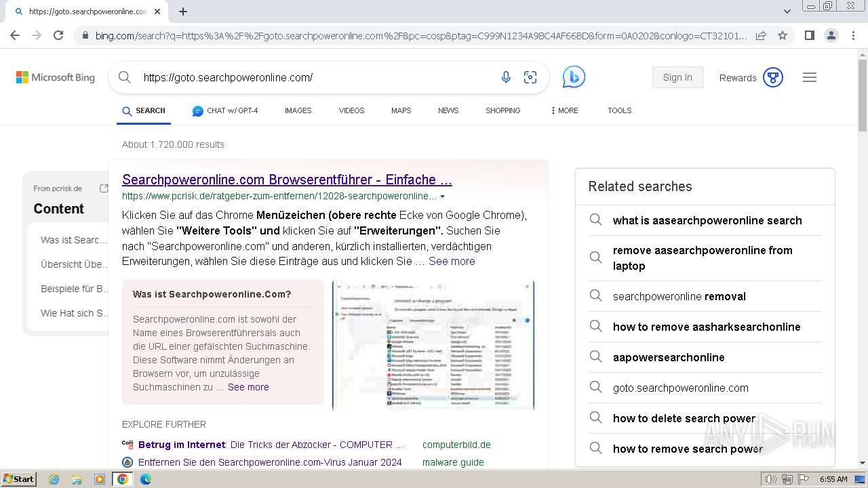Click the taskbar clock 6:55 AM
868x488 pixels.
click(x=833, y=479)
